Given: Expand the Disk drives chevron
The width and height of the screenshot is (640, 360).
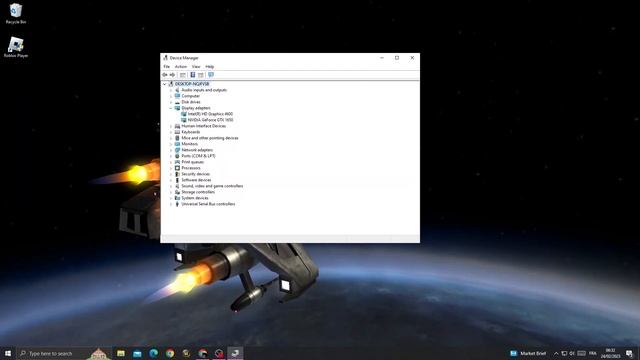Looking at the screenshot, I should coord(171,102).
